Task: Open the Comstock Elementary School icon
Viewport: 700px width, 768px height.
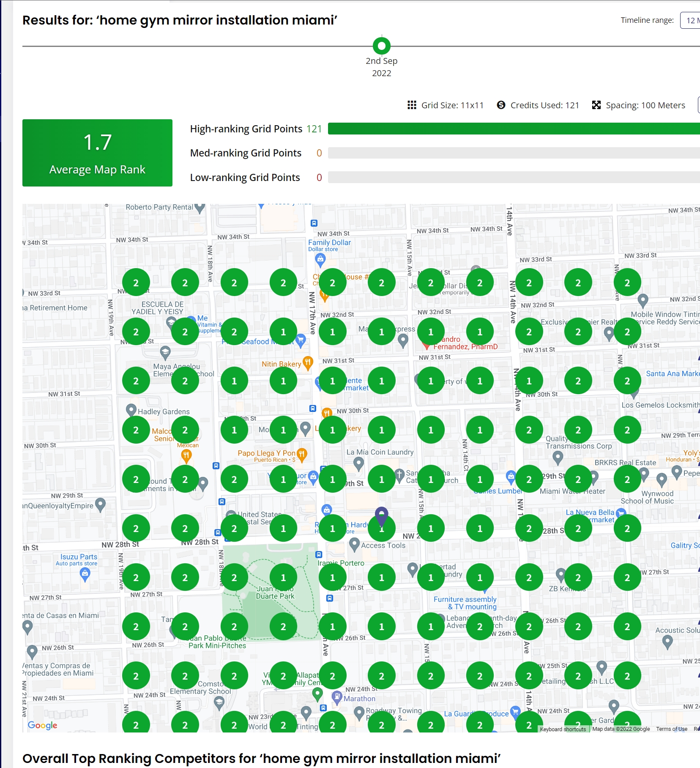Action: (x=219, y=703)
